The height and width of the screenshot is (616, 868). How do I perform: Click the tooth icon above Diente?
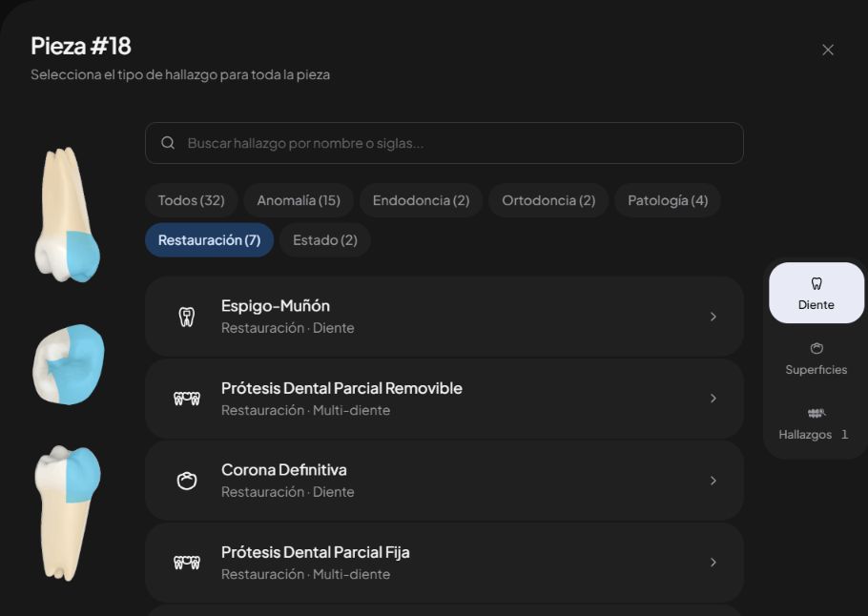(x=816, y=283)
